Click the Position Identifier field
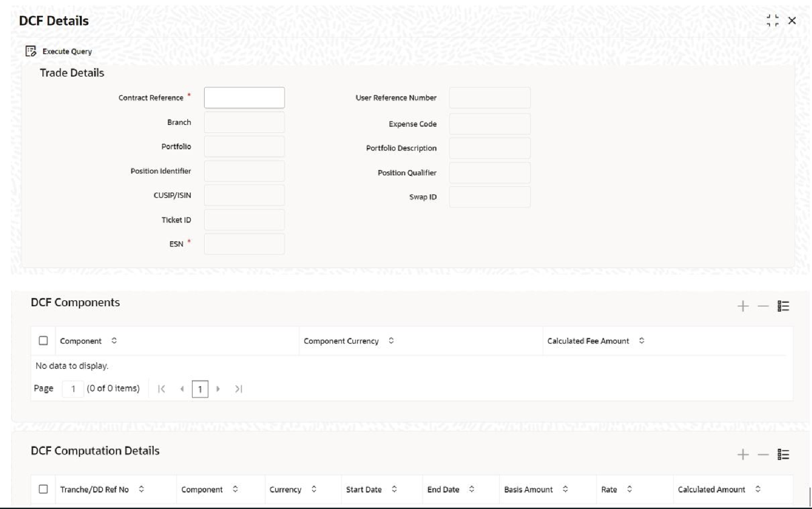The image size is (812, 509). pos(244,171)
